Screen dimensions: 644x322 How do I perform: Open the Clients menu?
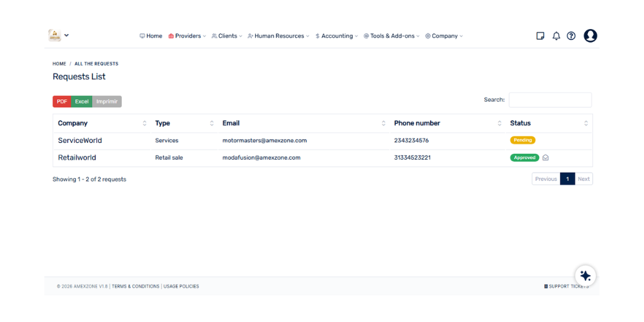[227, 36]
